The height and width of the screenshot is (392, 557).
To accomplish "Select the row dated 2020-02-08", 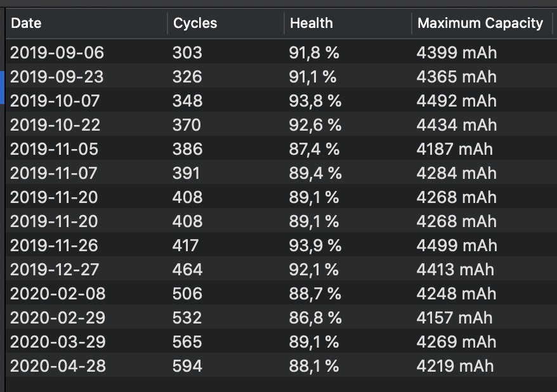I will (57, 294).
